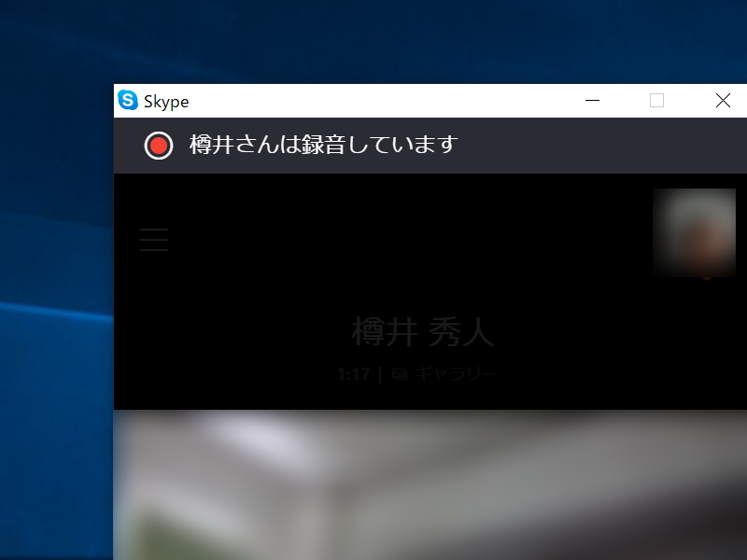
Task: Minimize the Skype window
Action: point(593,100)
